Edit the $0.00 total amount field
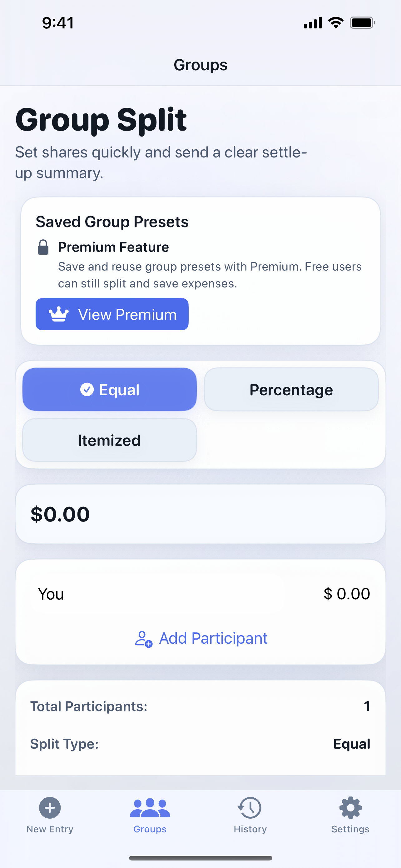This screenshot has height=868, width=401. pyautogui.click(x=200, y=514)
